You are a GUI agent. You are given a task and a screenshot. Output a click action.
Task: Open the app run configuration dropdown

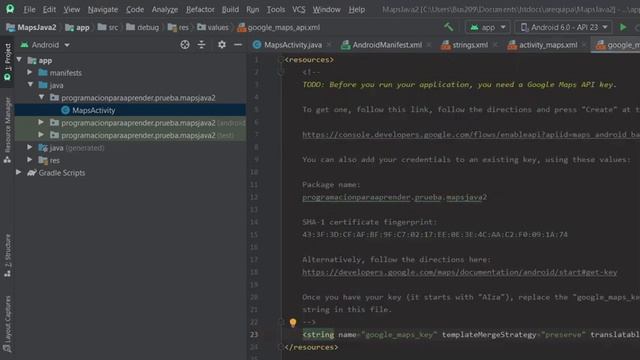pyautogui.click(x=488, y=27)
